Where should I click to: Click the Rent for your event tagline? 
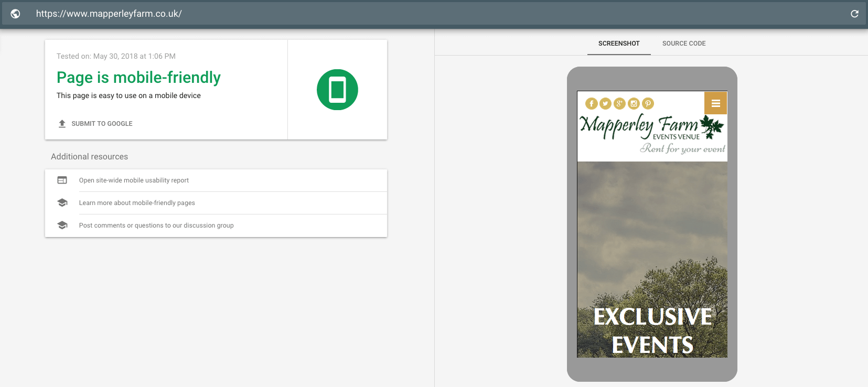click(x=682, y=148)
